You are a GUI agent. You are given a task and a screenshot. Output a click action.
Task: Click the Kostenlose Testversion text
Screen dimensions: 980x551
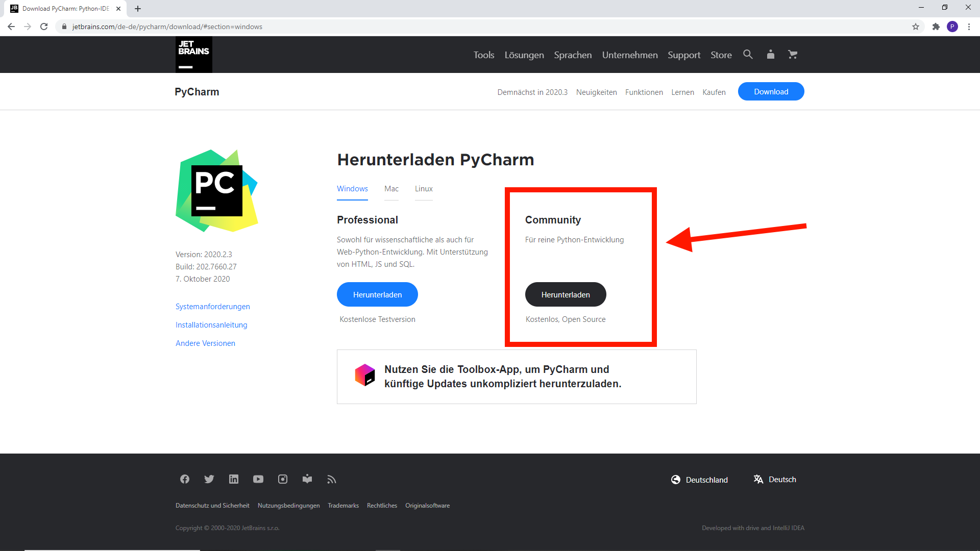pos(377,319)
